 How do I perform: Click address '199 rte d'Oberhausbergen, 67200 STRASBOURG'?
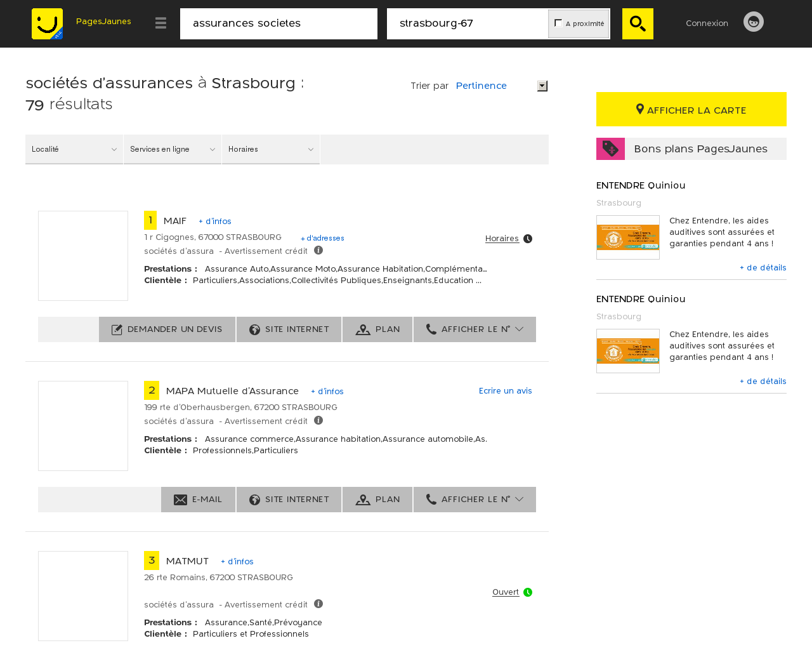point(240,408)
